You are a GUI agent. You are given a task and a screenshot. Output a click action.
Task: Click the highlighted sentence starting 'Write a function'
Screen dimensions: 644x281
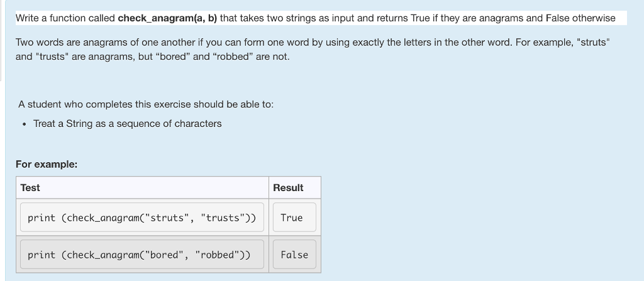click(x=316, y=18)
